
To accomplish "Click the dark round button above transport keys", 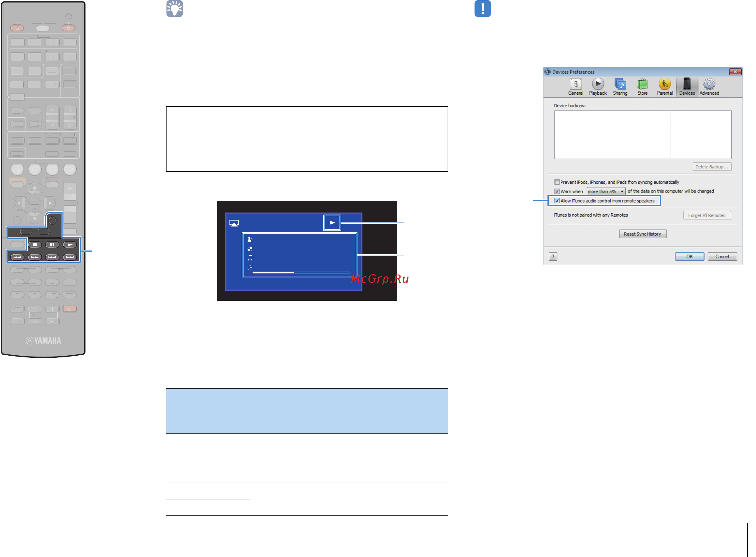I will (x=52, y=220).
